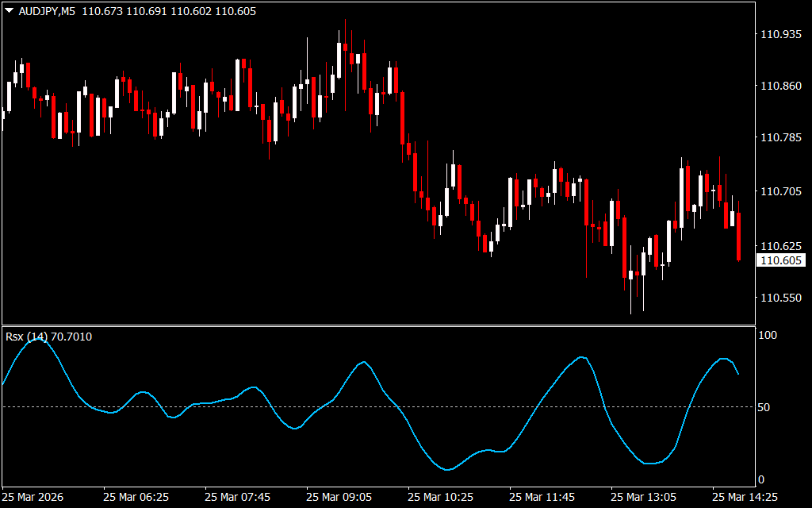Select the 25 Mar 06:25 time label
Image resolution: width=812 pixels, height=508 pixels.
[x=136, y=497]
